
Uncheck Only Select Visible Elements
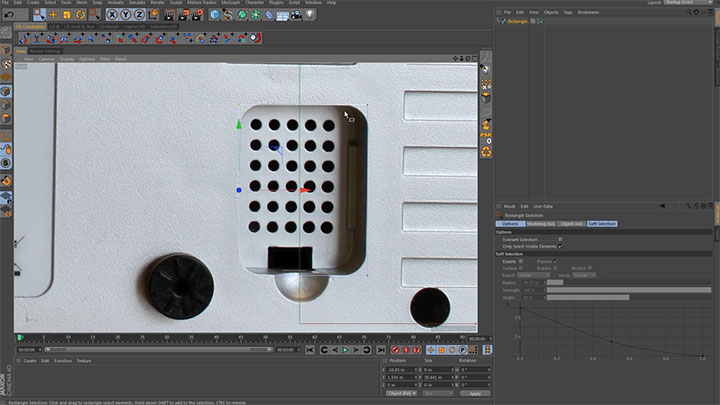point(561,246)
